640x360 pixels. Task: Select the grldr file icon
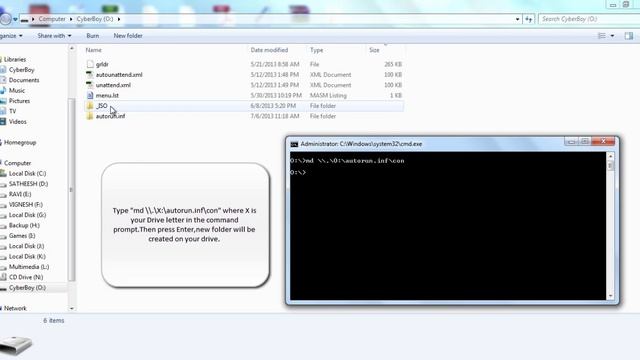pos(90,64)
